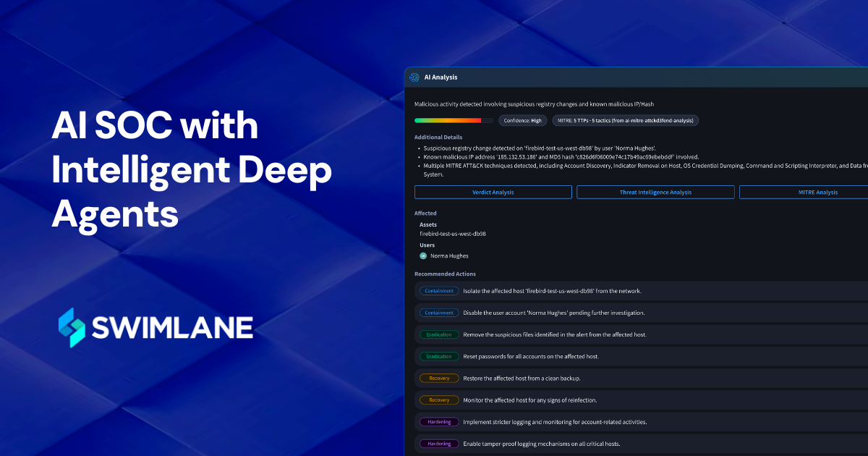This screenshot has height=456, width=868.
Task: Open the Verdict Analysis tab
Action: pos(493,192)
